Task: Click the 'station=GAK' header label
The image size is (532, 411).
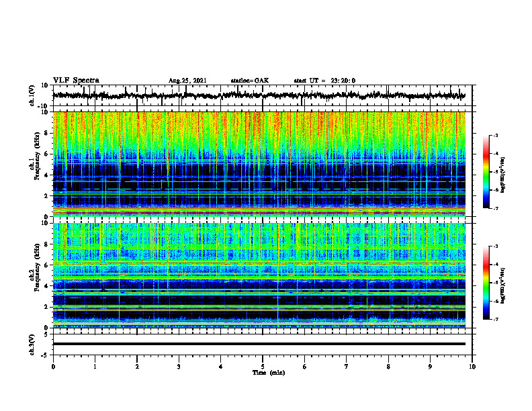Action: (x=250, y=81)
